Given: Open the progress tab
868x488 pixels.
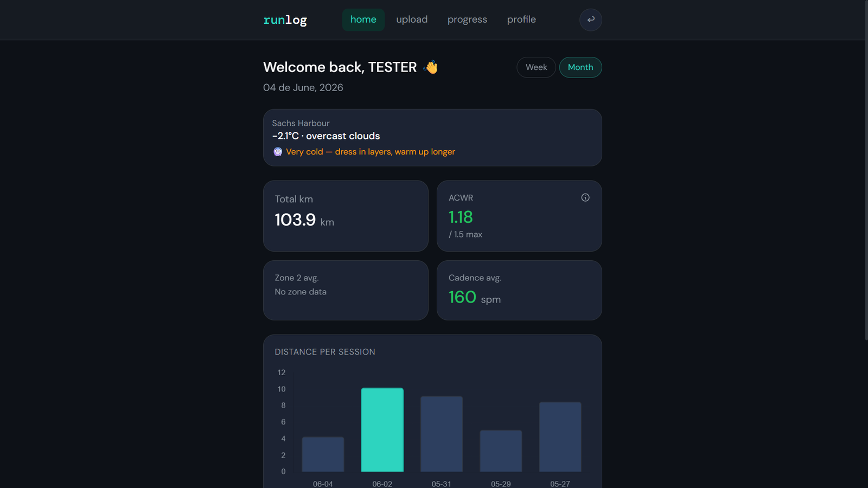Looking at the screenshot, I should click(467, 20).
